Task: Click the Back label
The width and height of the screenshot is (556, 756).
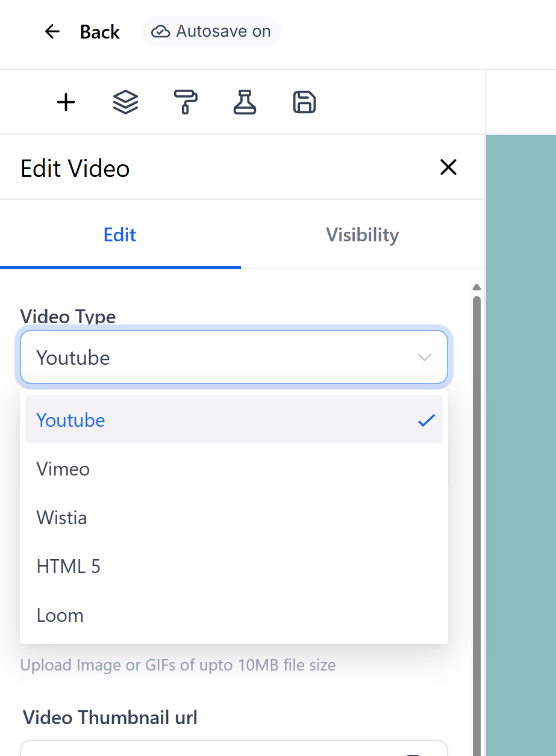Action: pos(99,31)
